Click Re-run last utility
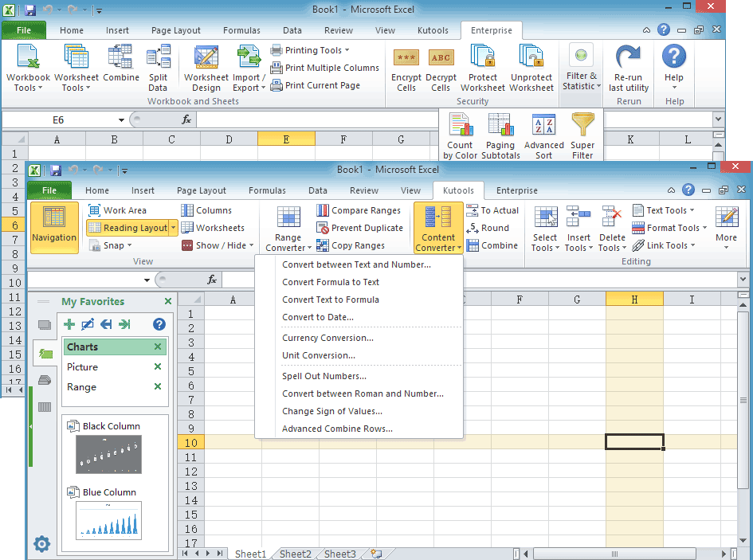This screenshot has width=753, height=560. [x=629, y=68]
